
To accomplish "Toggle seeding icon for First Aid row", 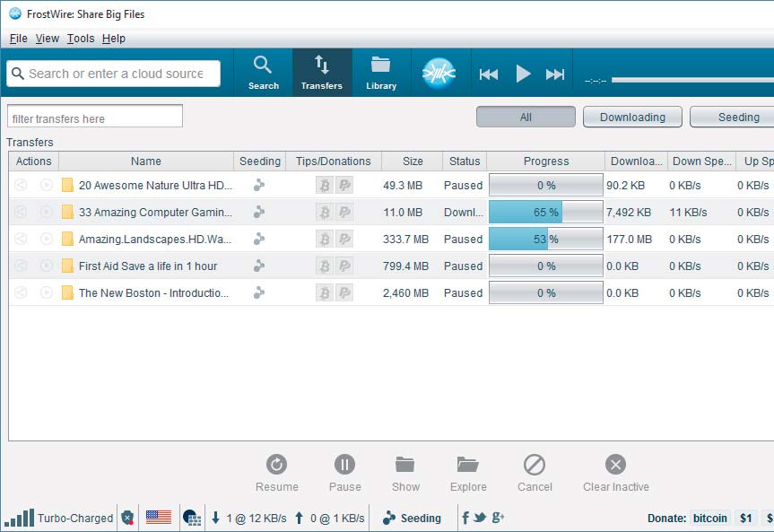I will pyautogui.click(x=259, y=266).
